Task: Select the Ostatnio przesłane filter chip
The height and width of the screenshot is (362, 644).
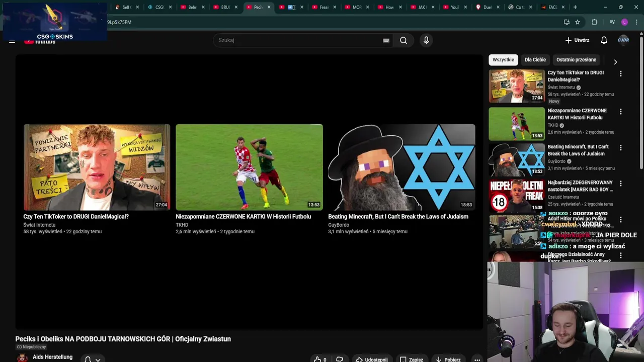Action: (x=576, y=60)
